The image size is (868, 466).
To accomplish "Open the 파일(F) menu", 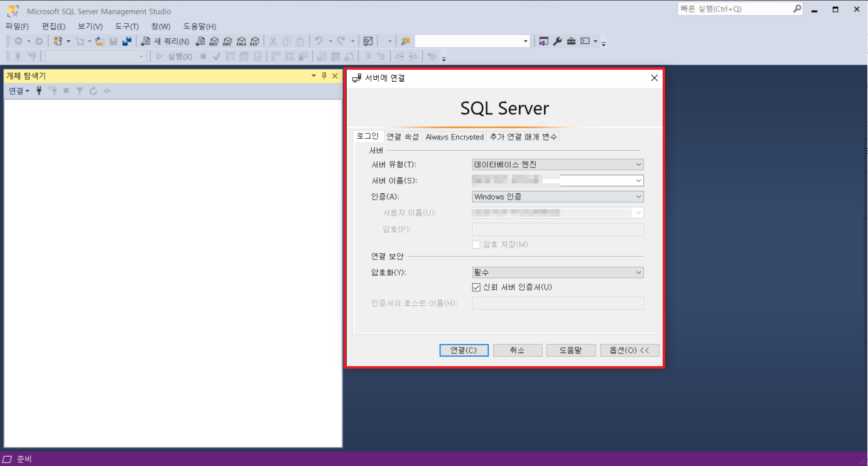I will click(x=17, y=26).
